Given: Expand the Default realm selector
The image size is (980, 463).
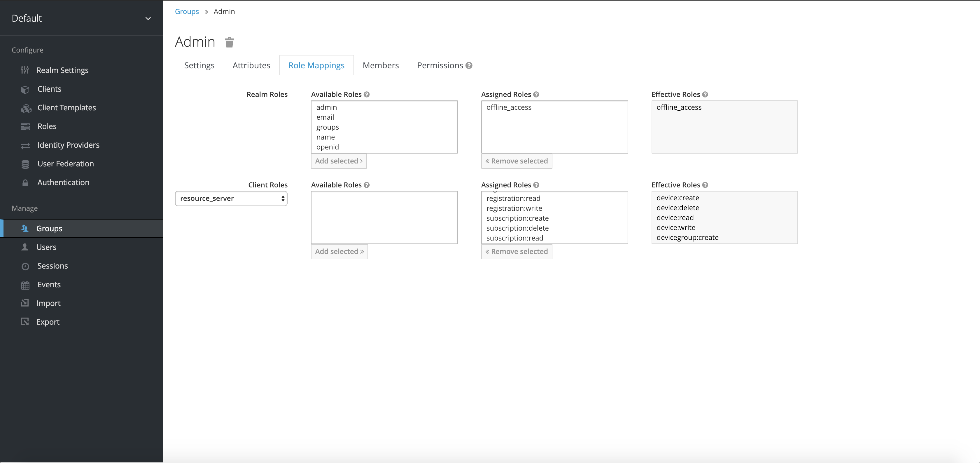Looking at the screenshot, I should tap(148, 18).
